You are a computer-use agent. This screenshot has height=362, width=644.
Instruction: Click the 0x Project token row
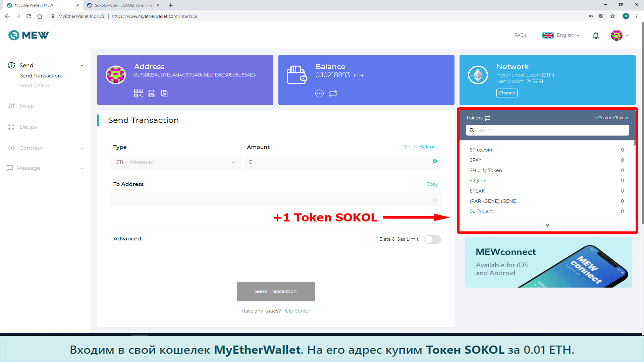(x=547, y=212)
